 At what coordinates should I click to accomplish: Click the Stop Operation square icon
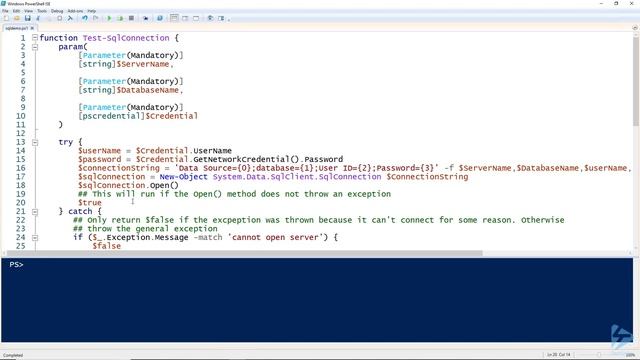pos(131,18)
